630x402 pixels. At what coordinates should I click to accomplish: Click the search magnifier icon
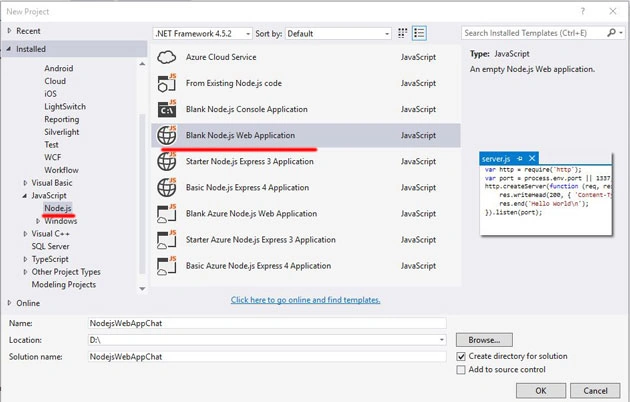(x=611, y=33)
